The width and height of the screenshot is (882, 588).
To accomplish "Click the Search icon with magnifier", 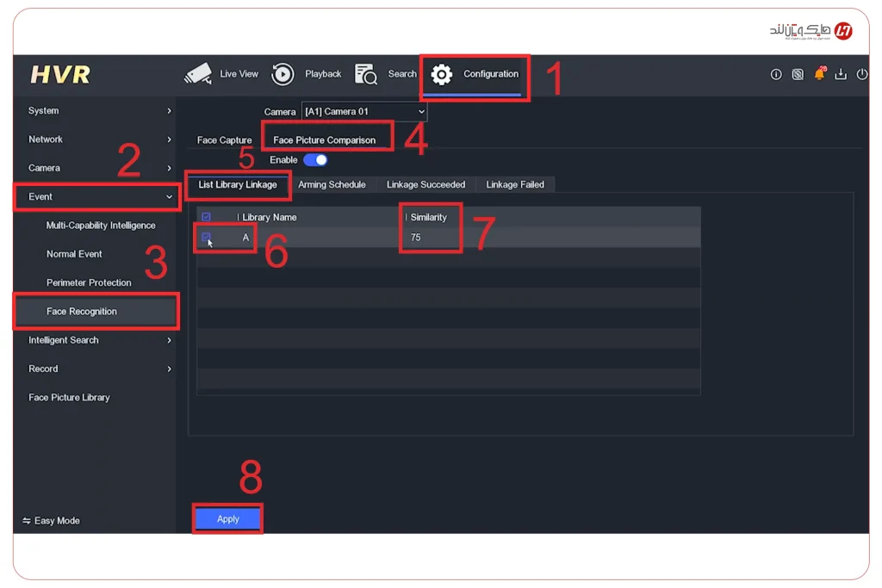I will pos(366,74).
